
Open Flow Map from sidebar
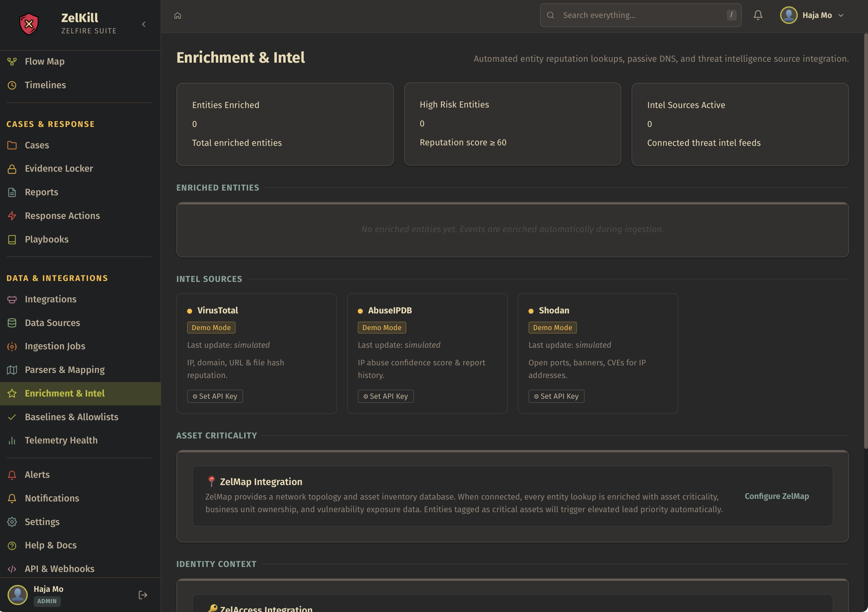44,61
